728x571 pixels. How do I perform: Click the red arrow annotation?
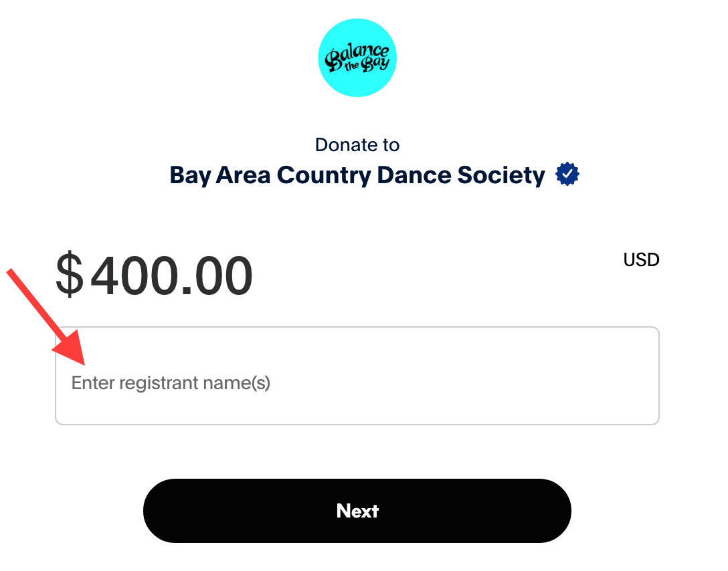pos(47,316)
